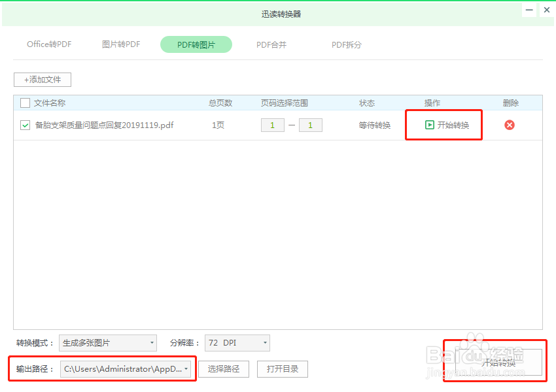556x392 pixels.
Task: Toggle the select-all checkbox beside 文件名称
Action: (x=25, y=103)
